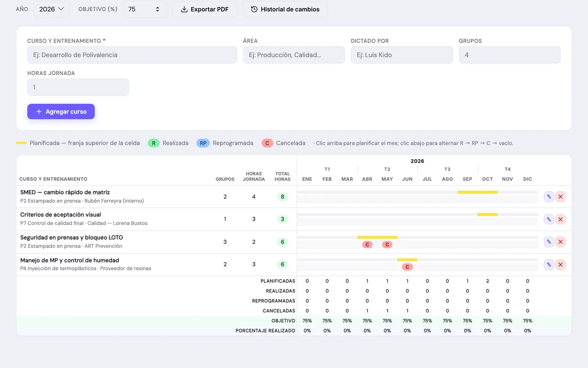
Task: Click the 'PORCENTAJE REALIZADO' row label
Action: pyautogui.click(x=266, y=331)
